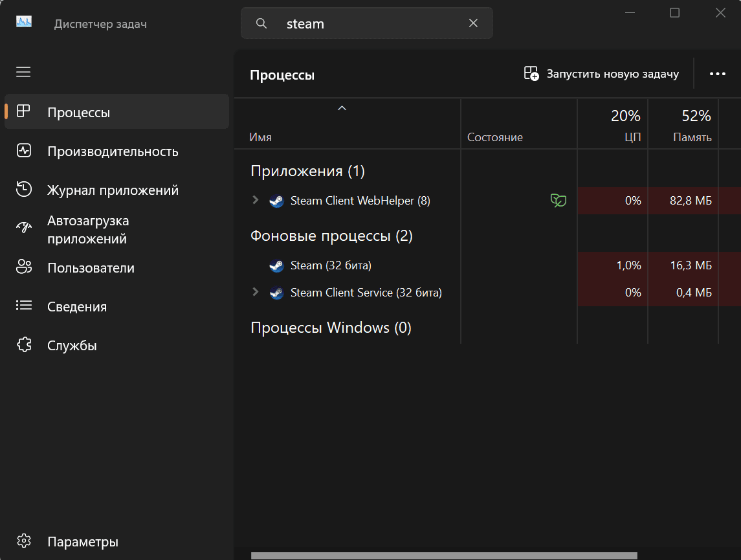Maximize the Task Manager window
The width and height of the screenshot is (741, 560).
(674, 13)
